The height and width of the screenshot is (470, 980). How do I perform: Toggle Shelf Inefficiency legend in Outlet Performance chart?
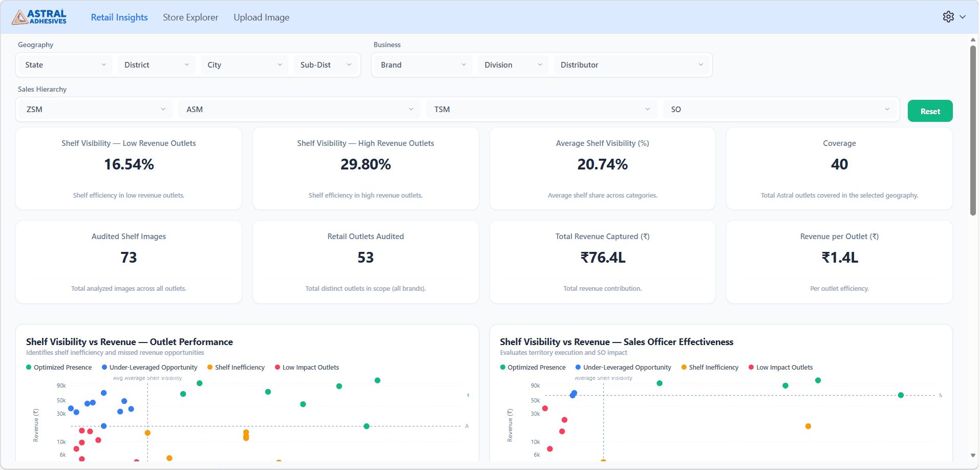click(236, 368)
